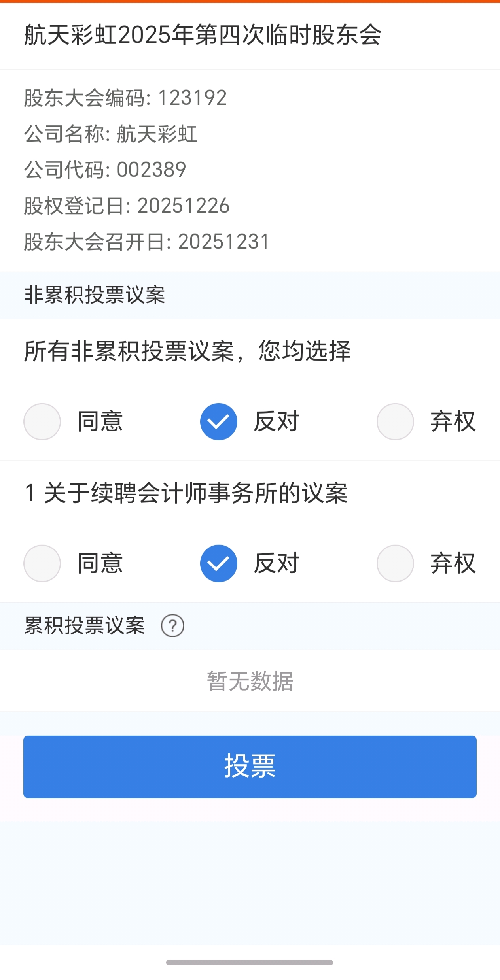Tap the 股东大会编码 123192 line
The height and width of the screenshot is (980, 500).
pos(125,98)
